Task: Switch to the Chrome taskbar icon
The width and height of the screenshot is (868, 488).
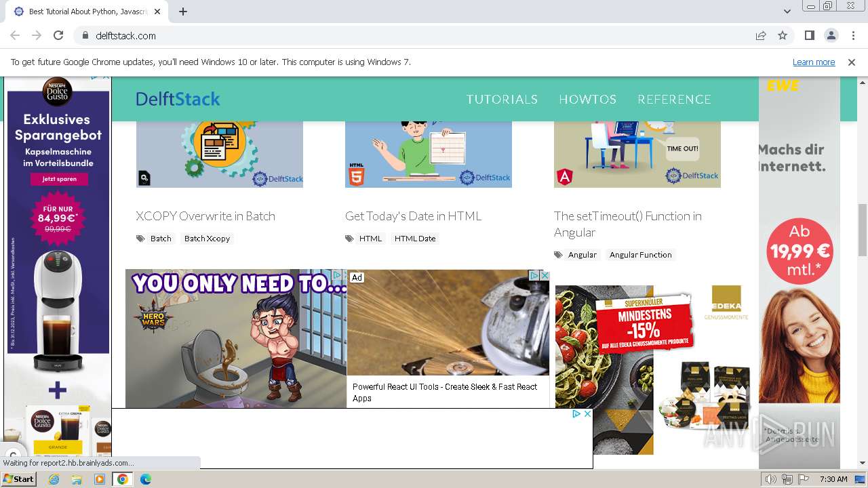Action: (122, 479)
